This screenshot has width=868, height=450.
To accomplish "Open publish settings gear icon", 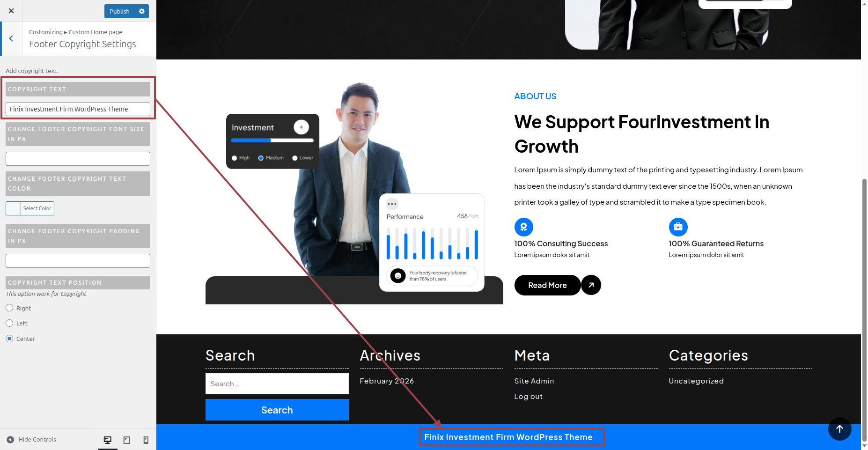I will pyautogui.click(x=142, y=11).
